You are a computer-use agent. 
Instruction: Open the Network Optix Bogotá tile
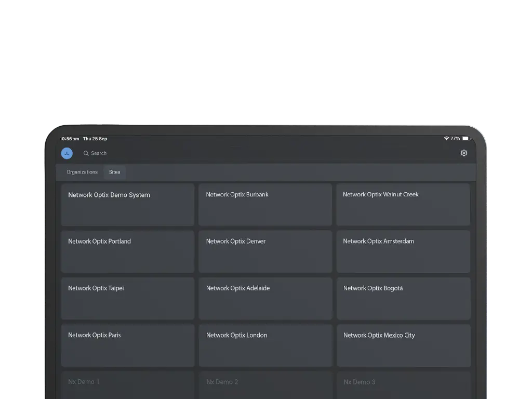[x=403, y=298]
